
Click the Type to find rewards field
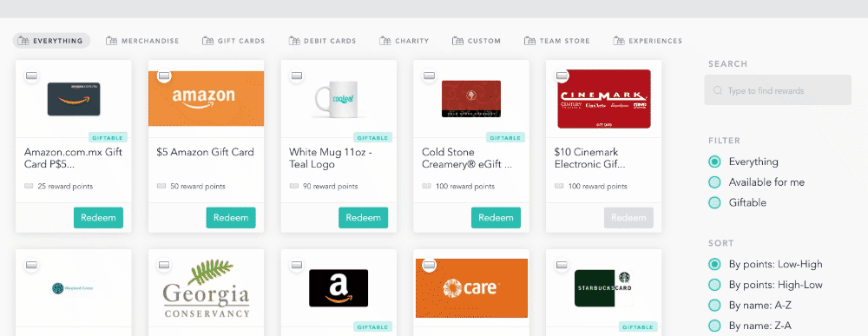778,90
